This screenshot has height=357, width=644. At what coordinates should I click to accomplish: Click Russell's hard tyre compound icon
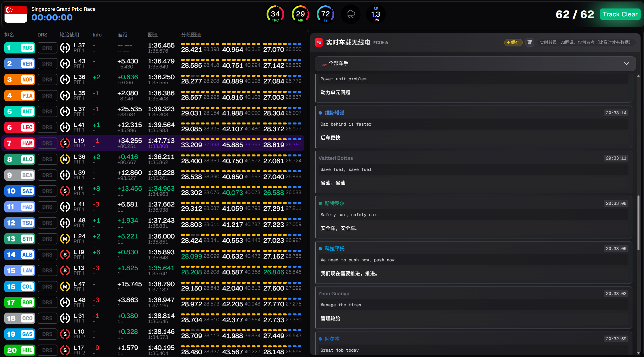[x=65, y=48]
